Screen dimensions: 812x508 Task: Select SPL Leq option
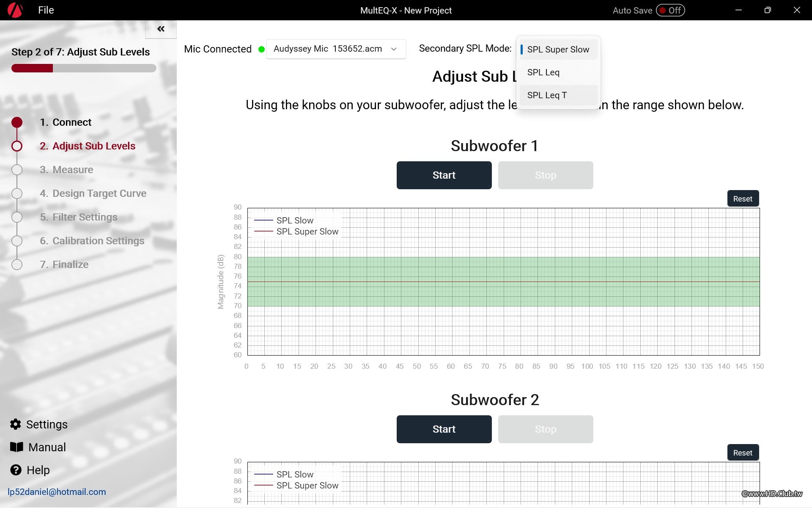pos(558,72)
